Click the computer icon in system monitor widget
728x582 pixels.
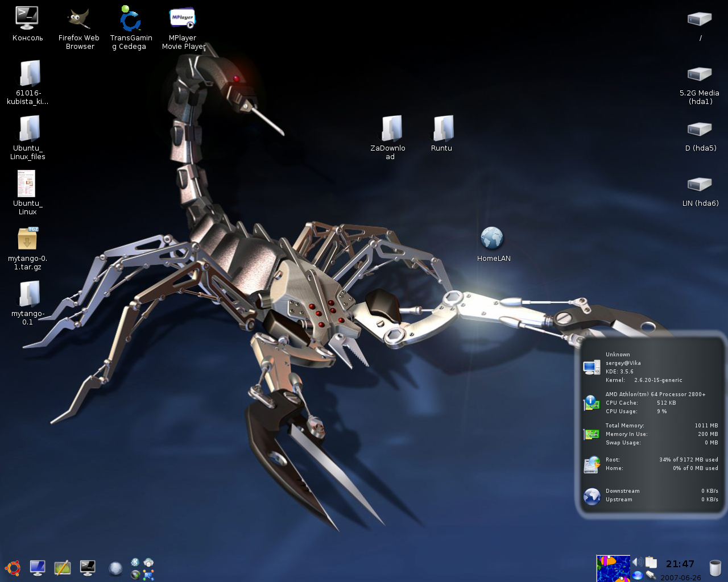[x=591, y=367]
